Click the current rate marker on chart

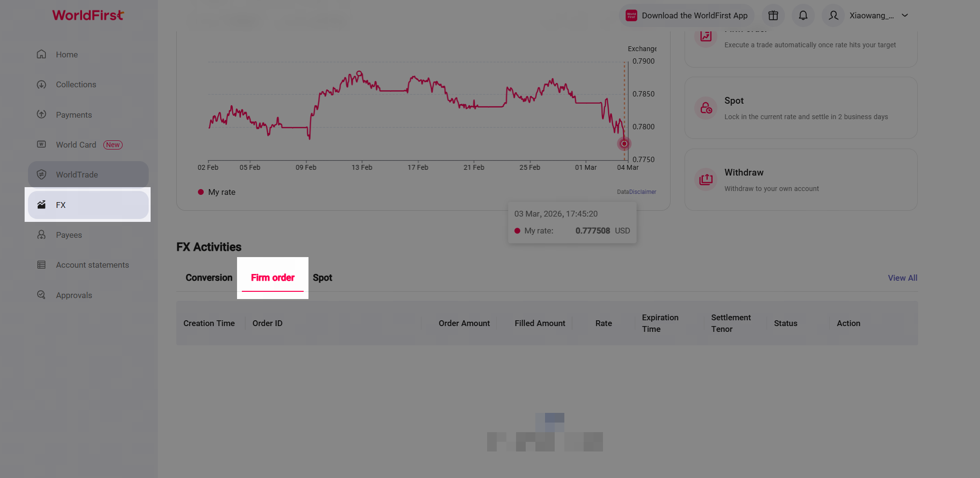pos(624,144)
